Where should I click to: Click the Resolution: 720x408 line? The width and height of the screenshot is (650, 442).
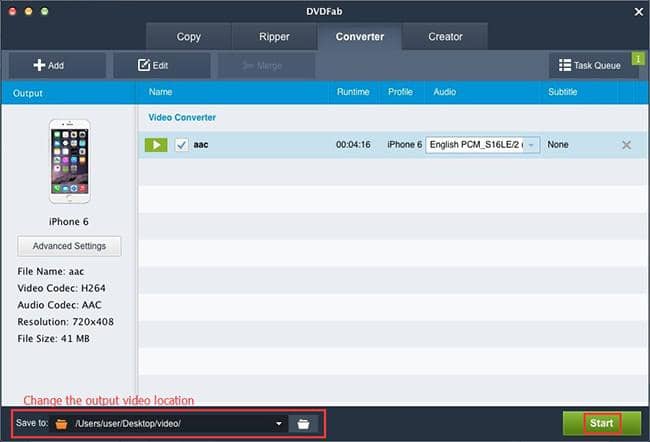[65, 322]
